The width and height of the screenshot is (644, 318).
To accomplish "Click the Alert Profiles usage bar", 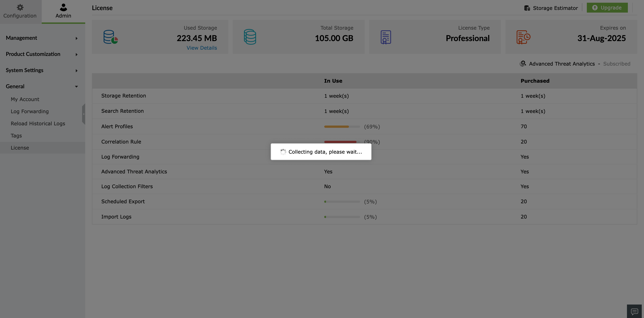I will tap(342, 127).
